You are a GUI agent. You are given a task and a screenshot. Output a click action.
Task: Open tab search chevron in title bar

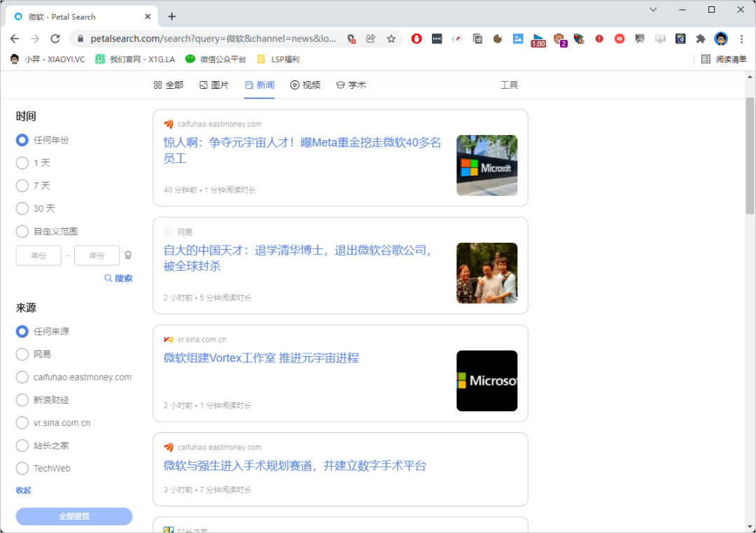[653, 10]
